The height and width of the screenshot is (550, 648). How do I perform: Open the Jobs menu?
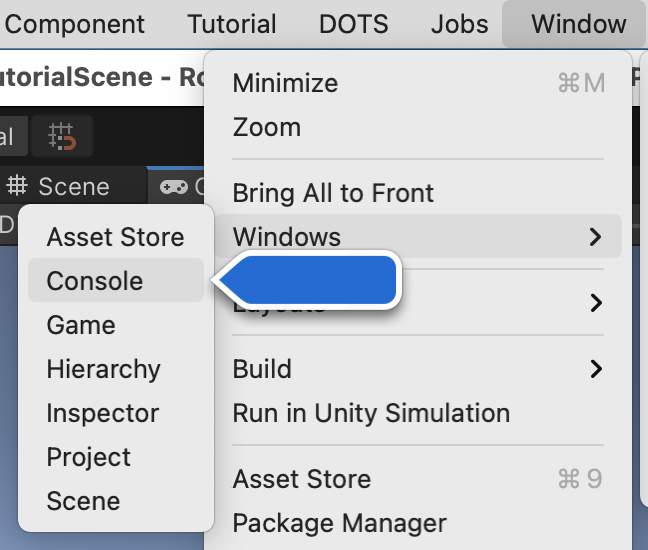pos(460,24)
